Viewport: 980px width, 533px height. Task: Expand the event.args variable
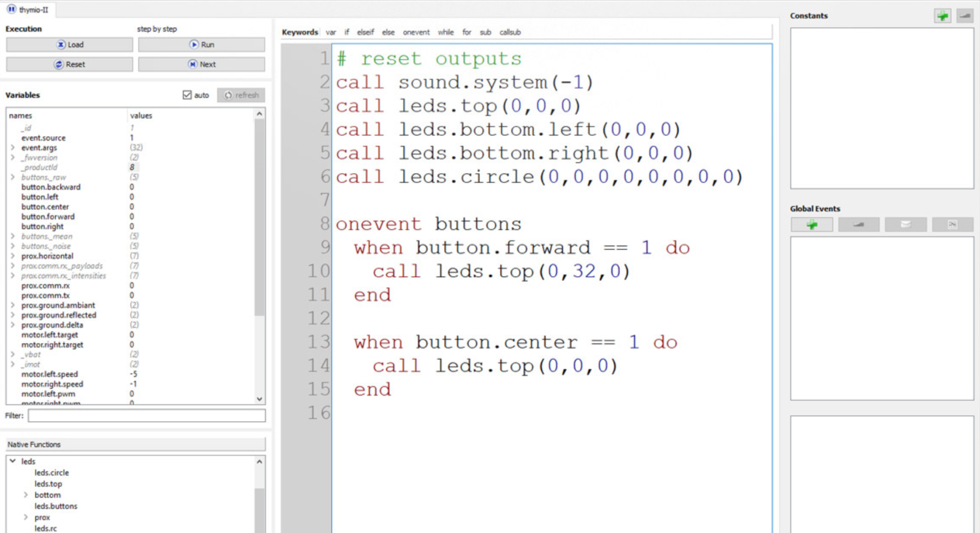13,147
